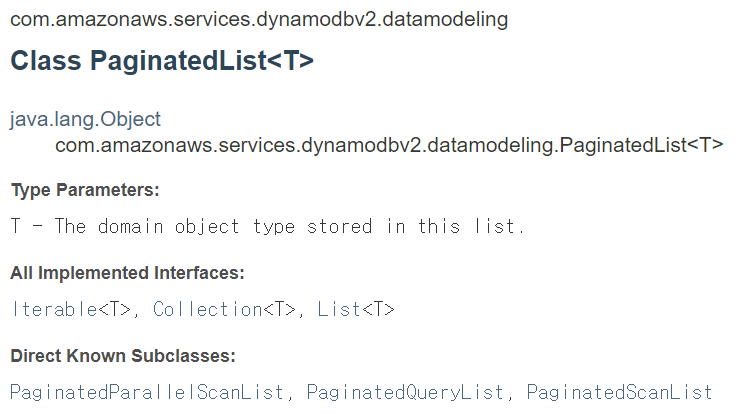This screenshot has height=414, width=750.
Task: Select the PaginatedList name in the heading
Action: coord(178,61)
